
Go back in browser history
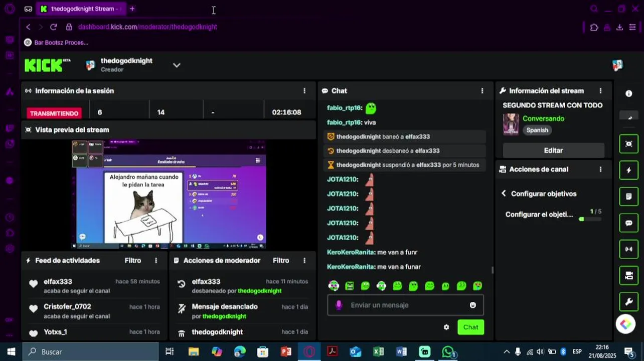[x=28, y=27]
